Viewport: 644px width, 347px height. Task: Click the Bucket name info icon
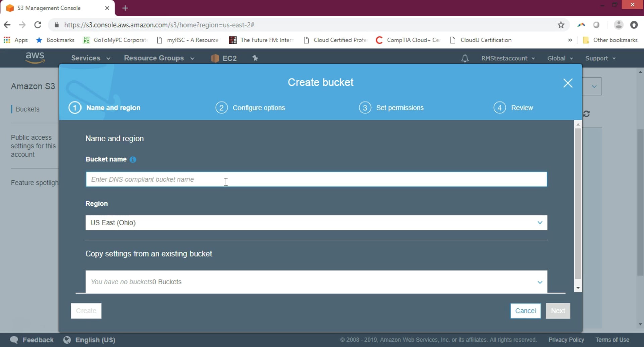[133, 160]
